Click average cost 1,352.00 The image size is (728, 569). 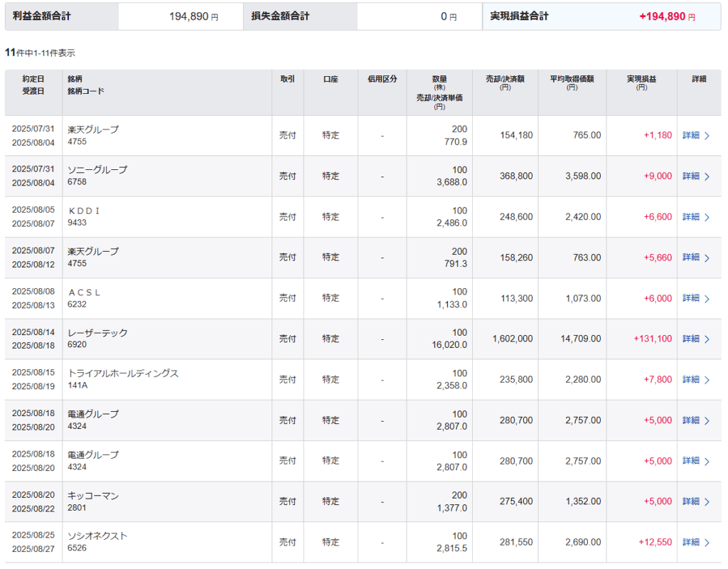[x=583, y=501]
